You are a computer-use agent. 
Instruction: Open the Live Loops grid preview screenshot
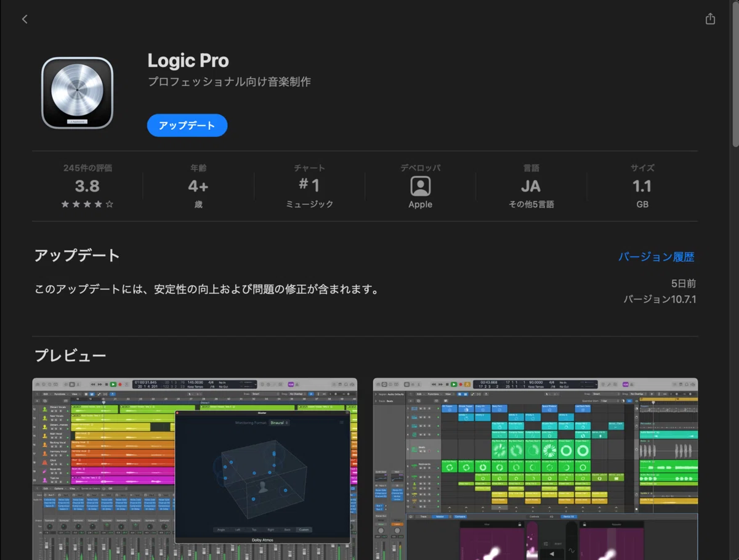(x=535, y=469)
